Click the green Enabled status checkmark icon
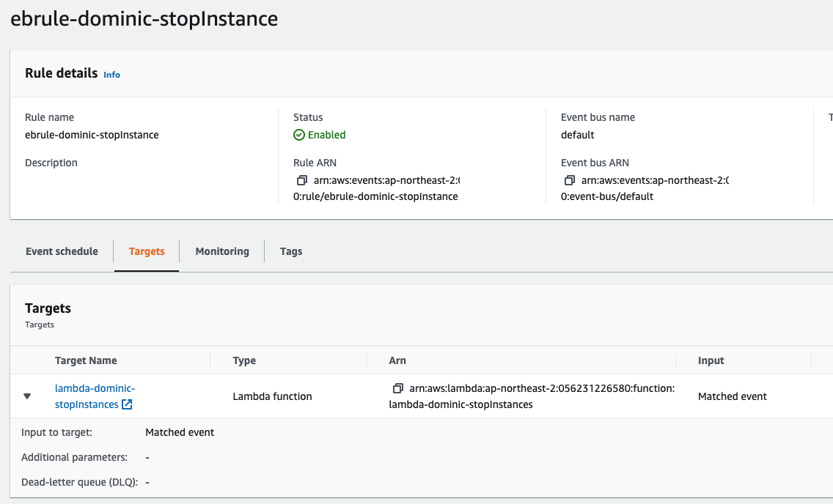The height and width of the screenshot is (504, 833). tap(298, 135)
